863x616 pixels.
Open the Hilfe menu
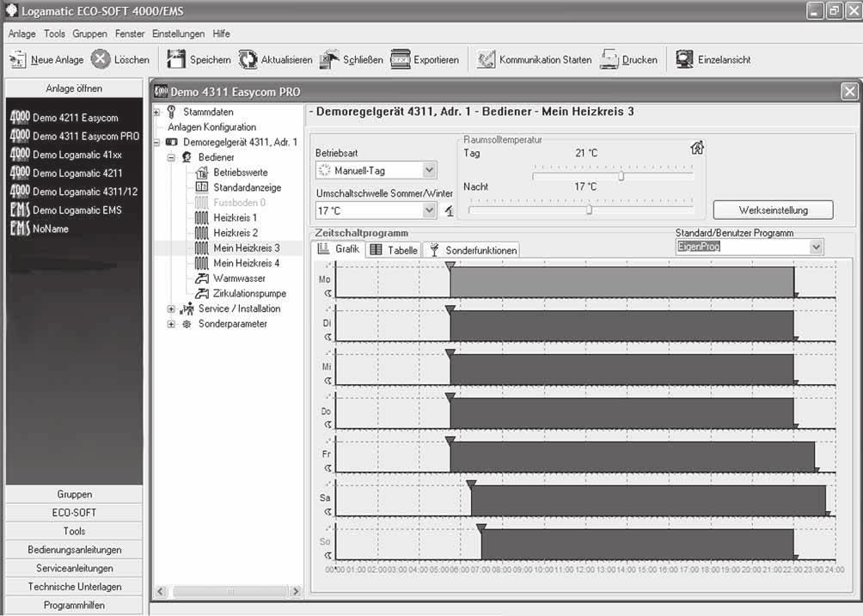pyautogui.click(x=221, y=34)
